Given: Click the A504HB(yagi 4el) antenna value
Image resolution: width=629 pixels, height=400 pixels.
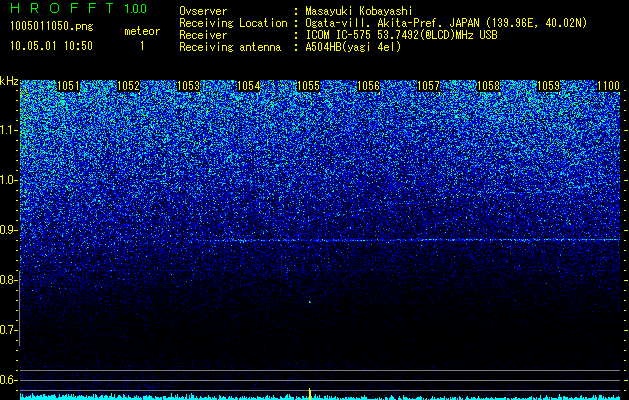Looking at the screenshot, I should click(353, 47).
